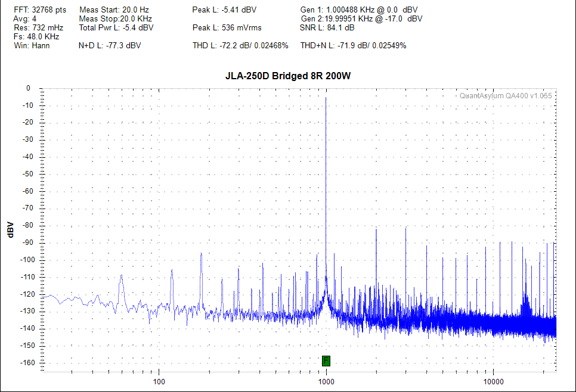The height and width of the screenshot is (392, 576).
Task: Click the -160 y-axis tick label
Action: (x=28, y=363)
